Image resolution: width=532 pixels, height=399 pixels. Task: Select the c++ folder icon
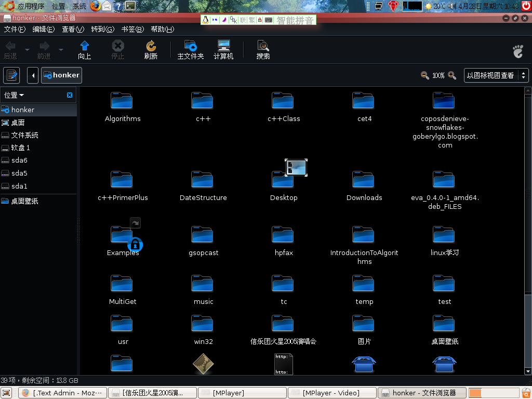[202, 100]
